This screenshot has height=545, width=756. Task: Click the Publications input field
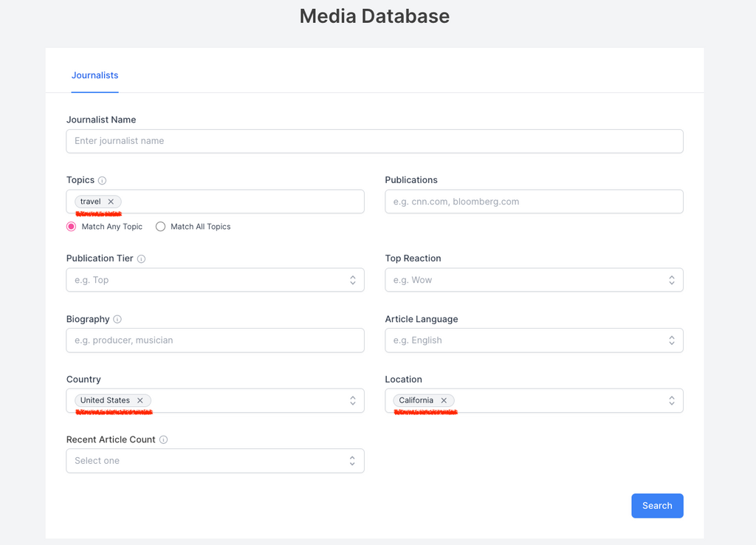[x=534, y=202]
